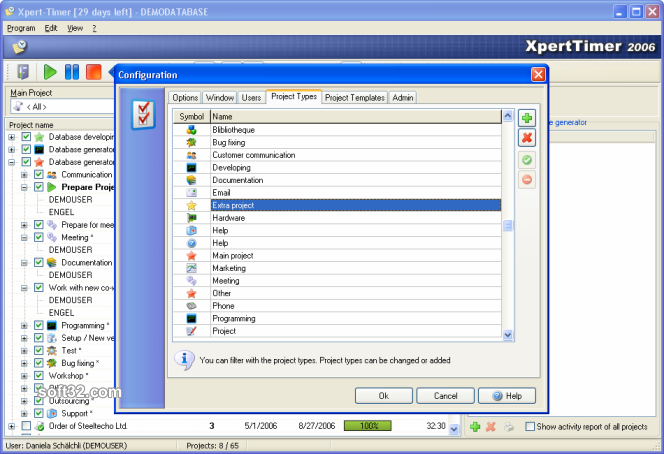Click the Bibliotheque symbol icon
The width and height of the screenshot is (664, 454).
tap(191, 130)
